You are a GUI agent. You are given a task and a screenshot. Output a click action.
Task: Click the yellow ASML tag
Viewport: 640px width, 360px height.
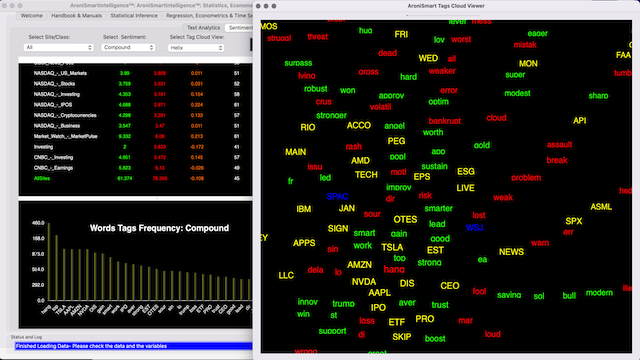click(x=601, y=207)
